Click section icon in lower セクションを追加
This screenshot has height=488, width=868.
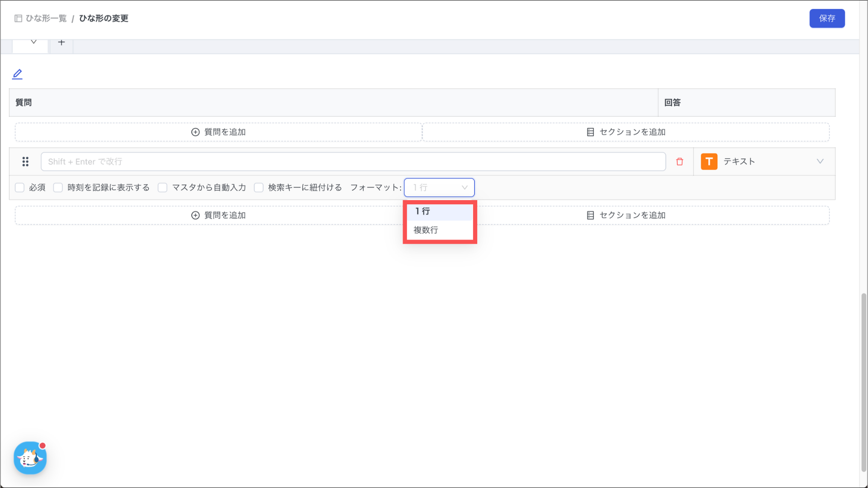click(x=590, y=215)
